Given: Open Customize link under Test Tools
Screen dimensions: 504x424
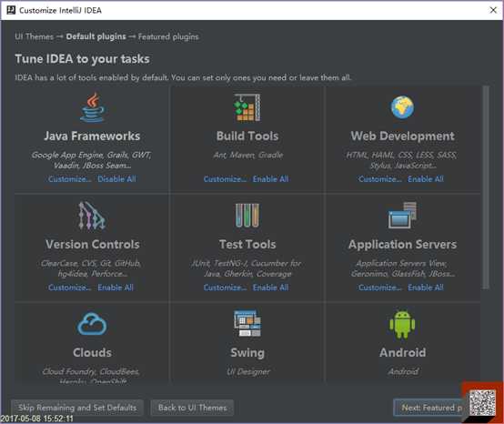Looking at the screenshot, I should coord(225,288).
